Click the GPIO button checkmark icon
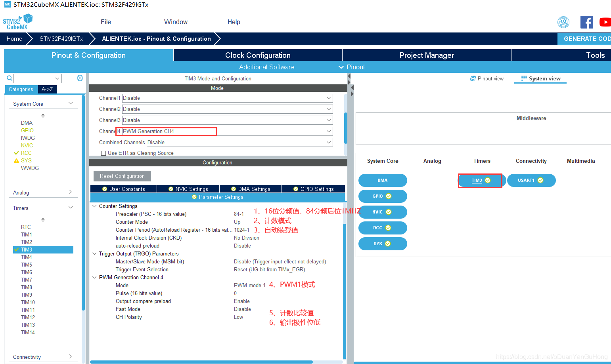Screen dimensions: 611x364 click(389, 196)
